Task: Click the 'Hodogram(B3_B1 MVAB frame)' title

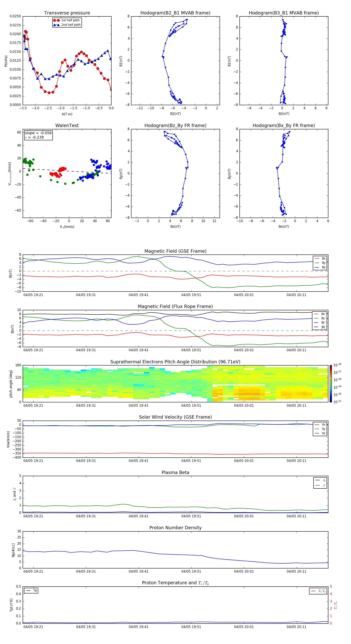Action: [x=284, y=13]
